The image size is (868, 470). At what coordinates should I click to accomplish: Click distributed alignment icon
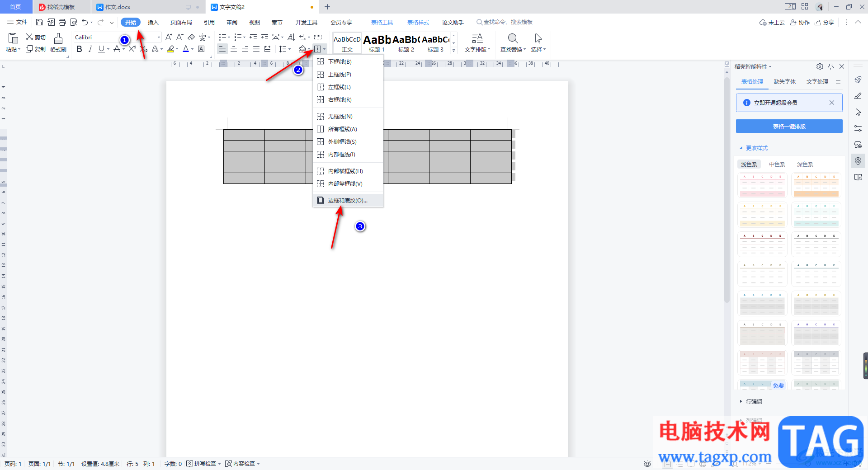point(268,49)
